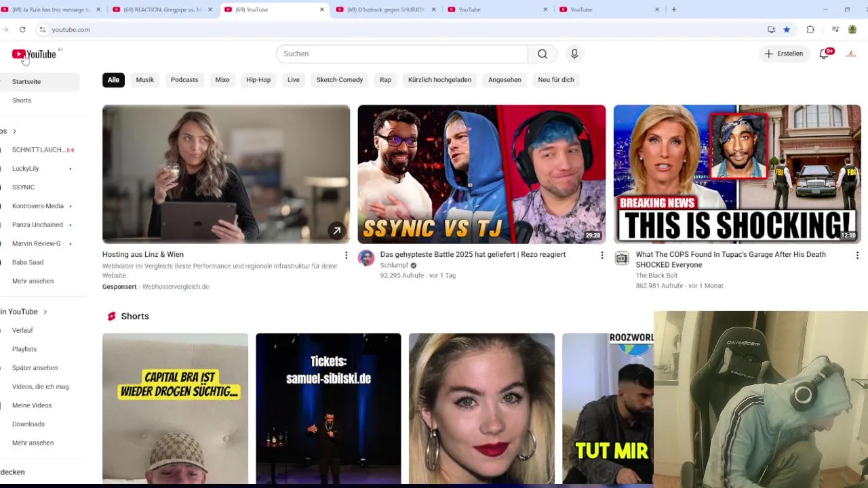868x488 pixels.
Task: Select the Kürzlich hochgeladen chip
Action: tap(439, 80)
